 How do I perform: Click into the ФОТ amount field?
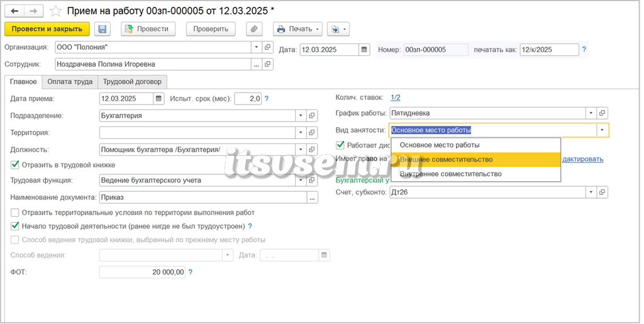point(142,272)
